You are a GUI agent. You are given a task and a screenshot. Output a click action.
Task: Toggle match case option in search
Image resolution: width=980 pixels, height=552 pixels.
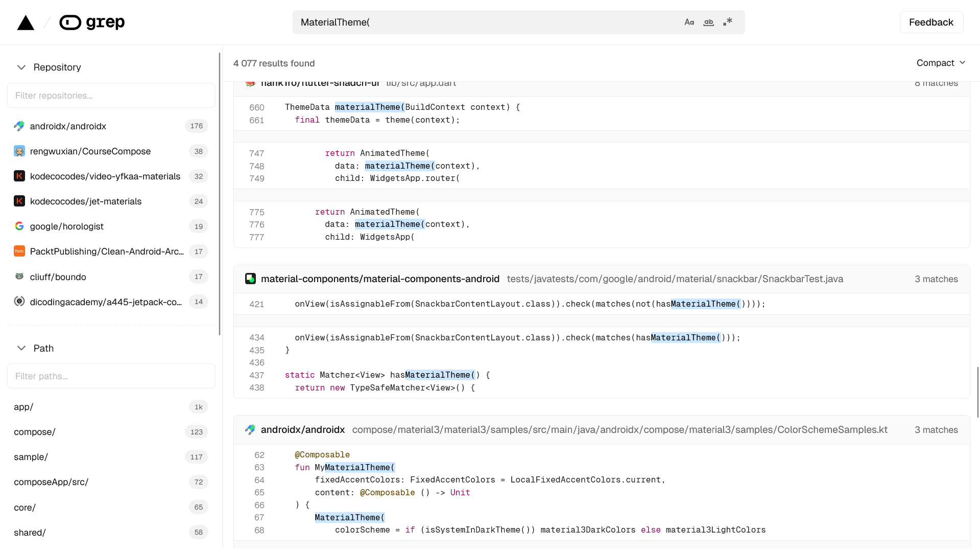pos(689,22)
